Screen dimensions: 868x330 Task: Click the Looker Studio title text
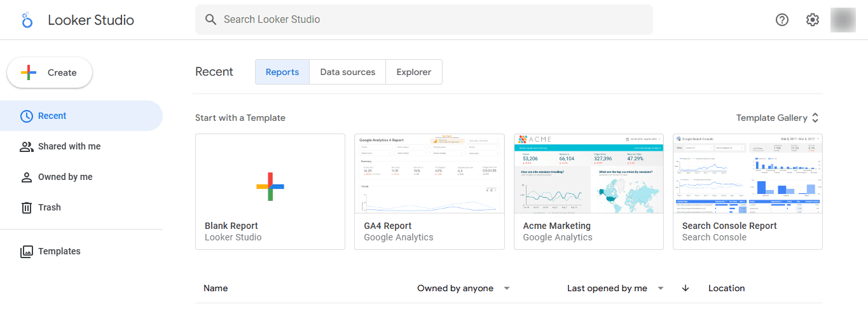[x=91, y=20]
